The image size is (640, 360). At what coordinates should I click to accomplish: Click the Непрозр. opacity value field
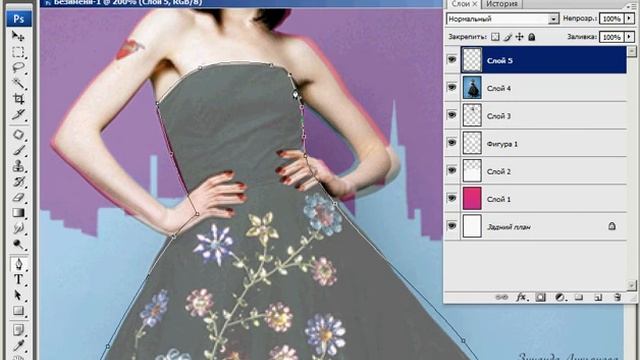click(611, 19)
